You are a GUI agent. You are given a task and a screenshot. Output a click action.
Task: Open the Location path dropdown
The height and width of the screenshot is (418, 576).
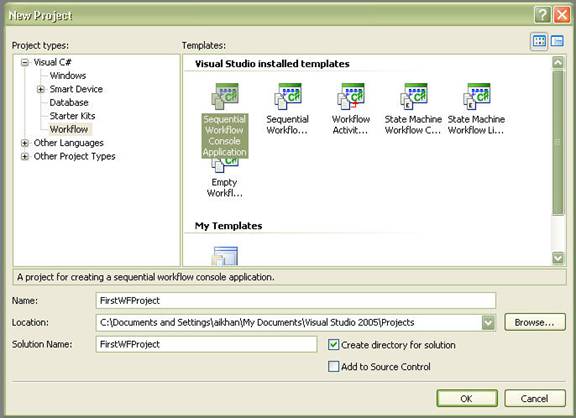pyautogui.click(x=488, y=323)
